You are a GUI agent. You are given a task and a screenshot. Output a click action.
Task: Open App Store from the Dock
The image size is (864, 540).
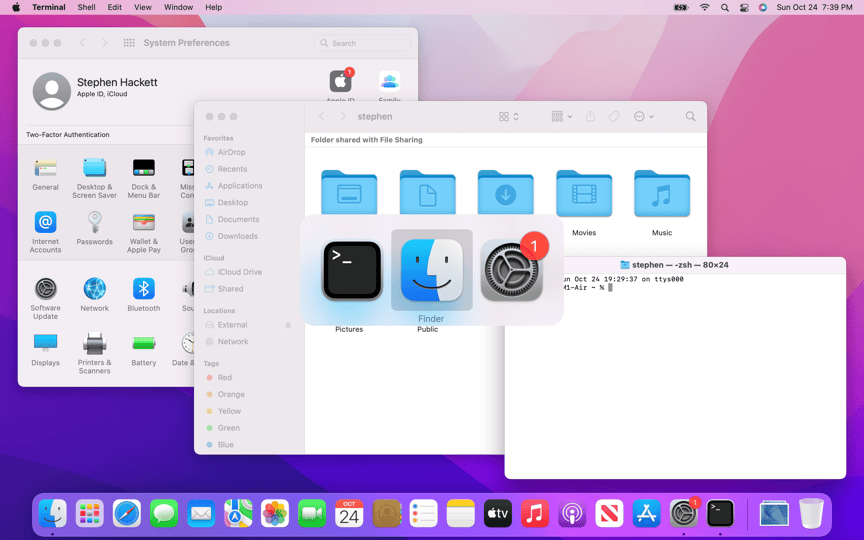(646, 514)
